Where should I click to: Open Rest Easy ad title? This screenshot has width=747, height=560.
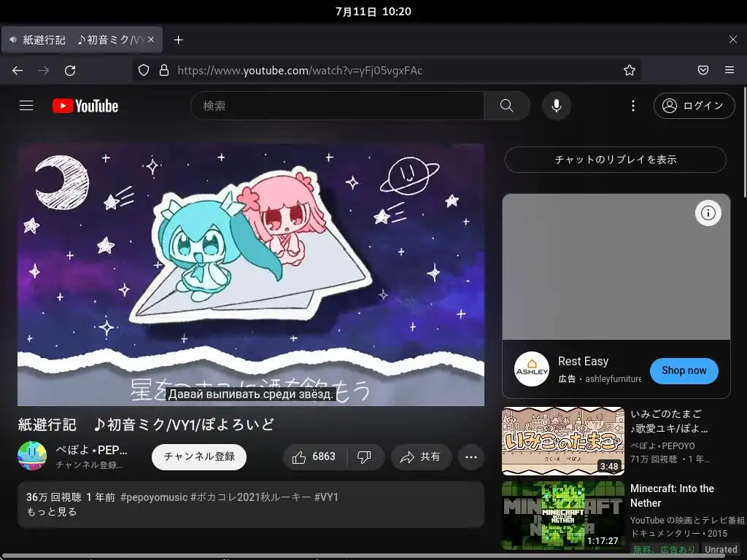[x=583, y=362]
